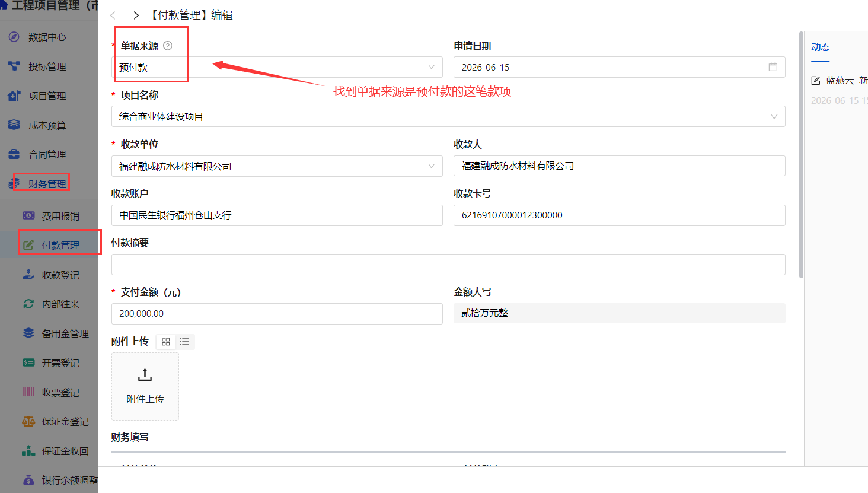The height and width of the screenshot is (493, 868).
Task: Click the 投标管理 icon
Action: click(x=14, y=66)
